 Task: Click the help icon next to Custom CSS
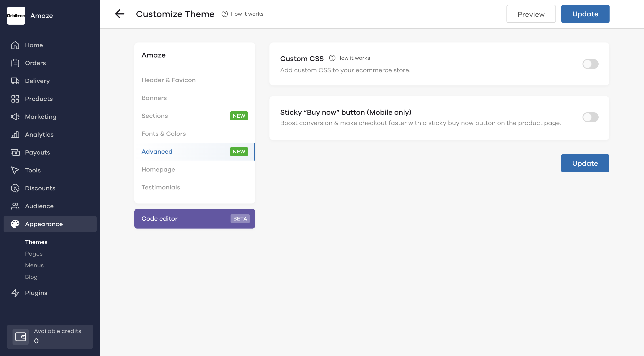(332, 58)
